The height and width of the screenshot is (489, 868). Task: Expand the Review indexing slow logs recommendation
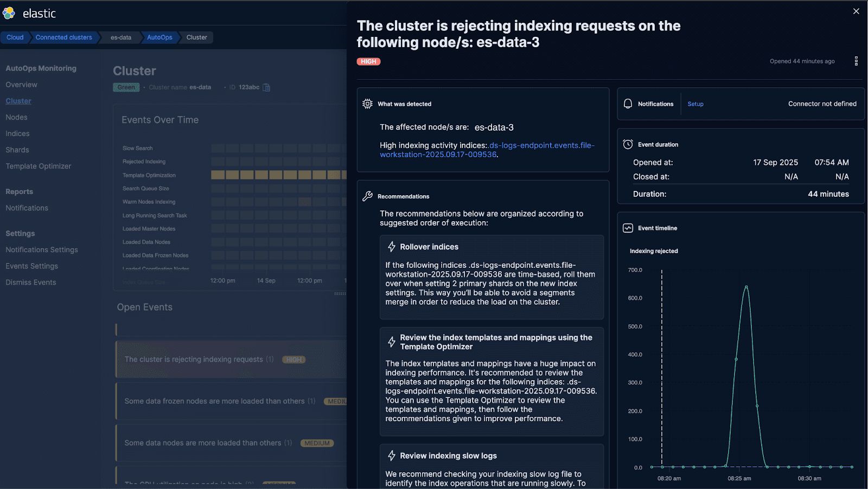coord(448,456)
